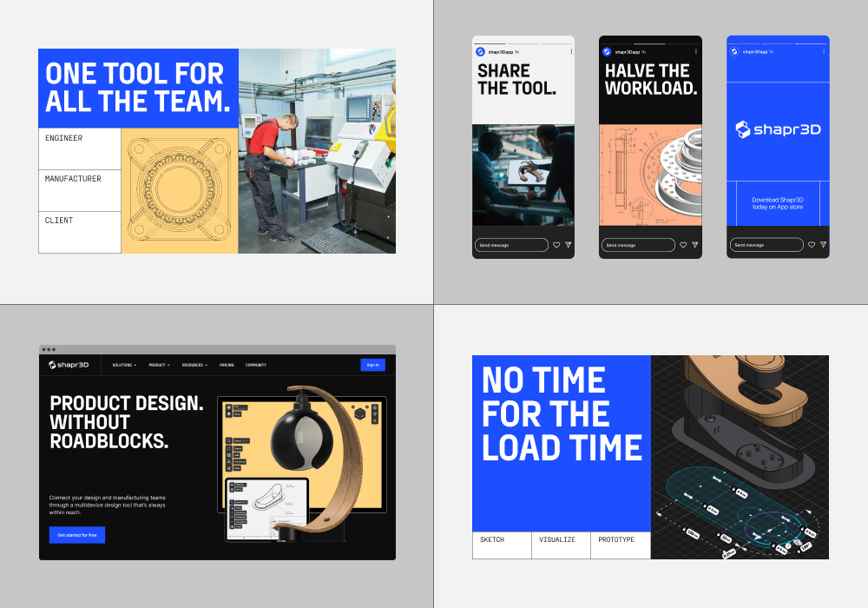Screen dimensions: 868x608
Task: Tap the send arrow on Share The Tool story
Action: pyautogui.click(x=569, y=245)
